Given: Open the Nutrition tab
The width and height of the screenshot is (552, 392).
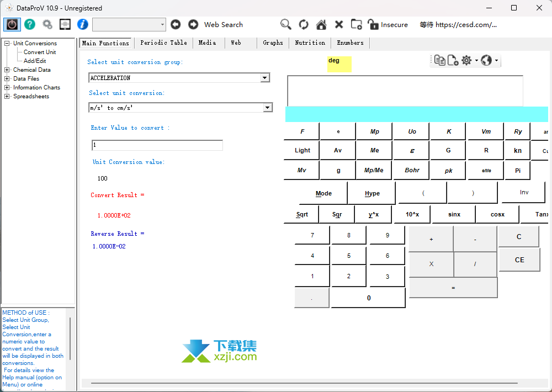Looking at the screenshot, I should 310,43.
